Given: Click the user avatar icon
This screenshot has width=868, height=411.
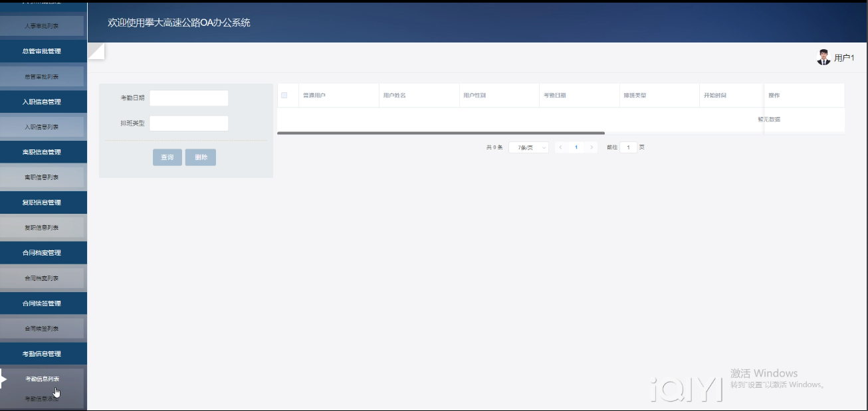Looking at the screenshot, I should [824, 57].
